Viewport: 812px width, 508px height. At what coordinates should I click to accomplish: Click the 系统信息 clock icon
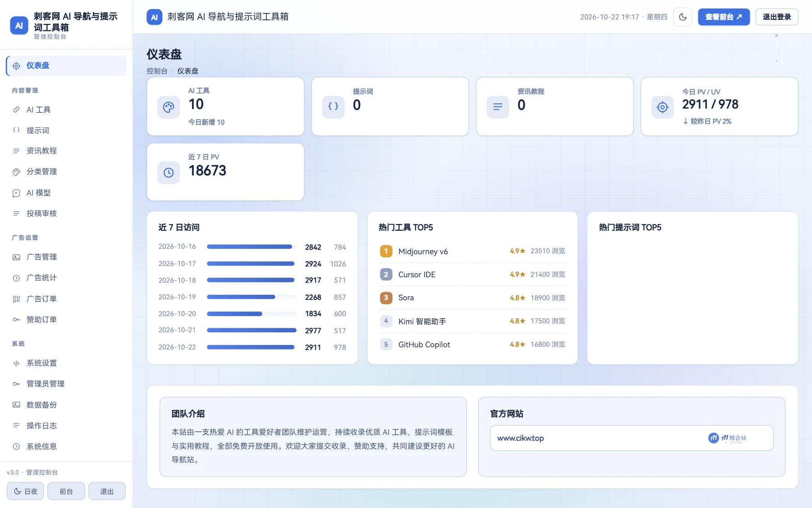click(x=16, y=447)
